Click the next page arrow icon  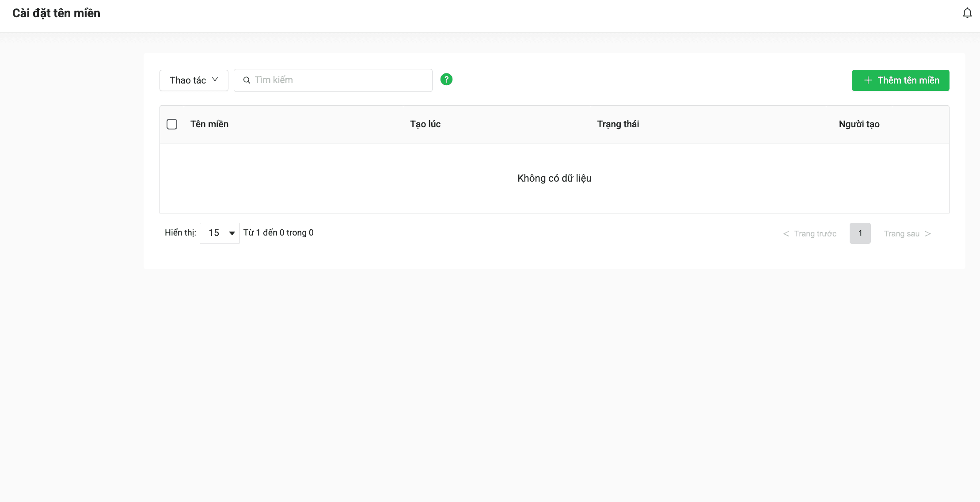pyautogui.click(x=928, y=234)
